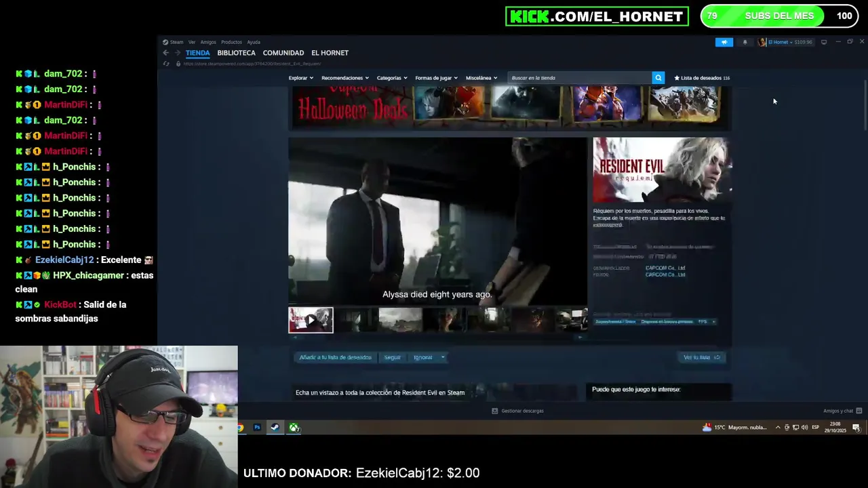Image resolution: width=868 pixels, height=488 pixels.
Task: Select the trailer thumbnail with play icon
Action: pyautogui.click(x=311, y=320)
